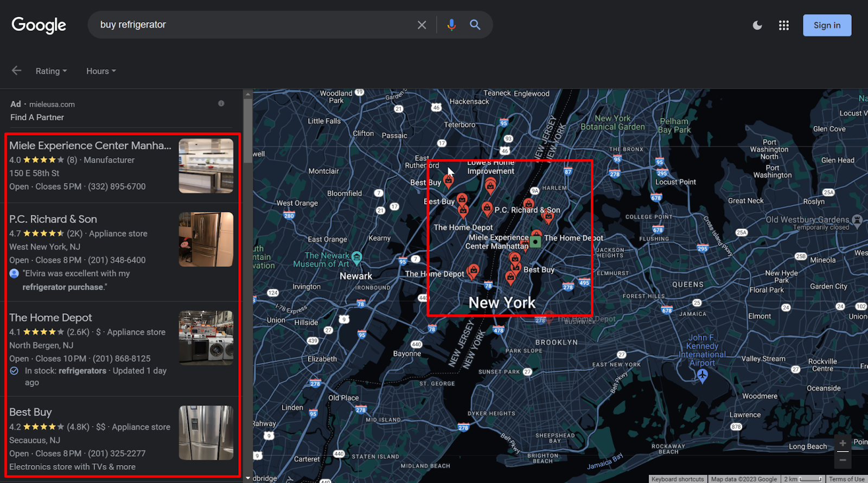
Task: Sign in to Google account
Action: pos(827,25)
